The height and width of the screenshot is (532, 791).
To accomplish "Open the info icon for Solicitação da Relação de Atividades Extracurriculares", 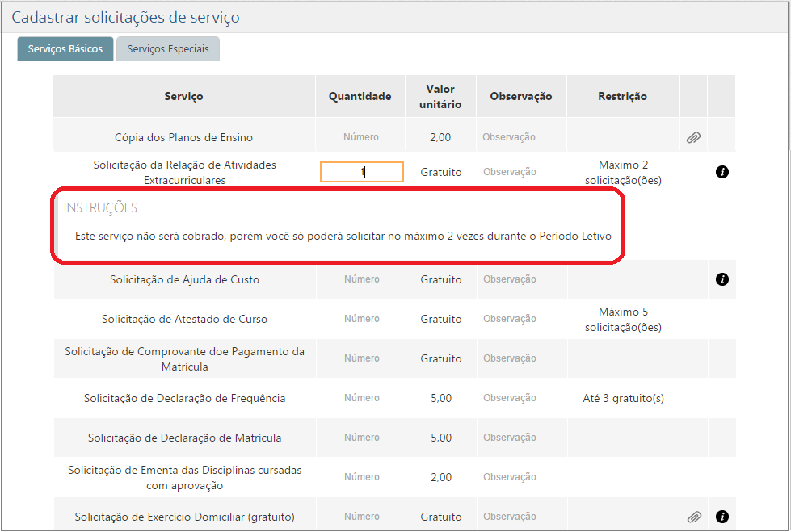I will 722,171.
